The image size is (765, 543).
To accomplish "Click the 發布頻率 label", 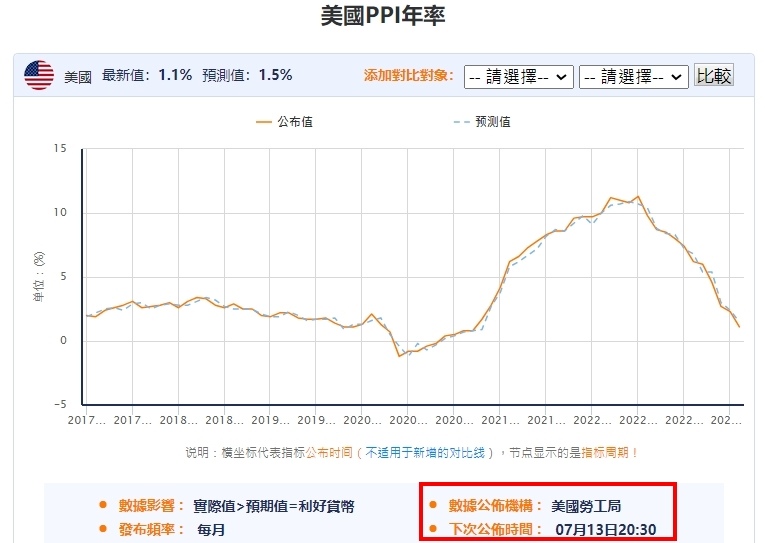I will pos(151,529).
